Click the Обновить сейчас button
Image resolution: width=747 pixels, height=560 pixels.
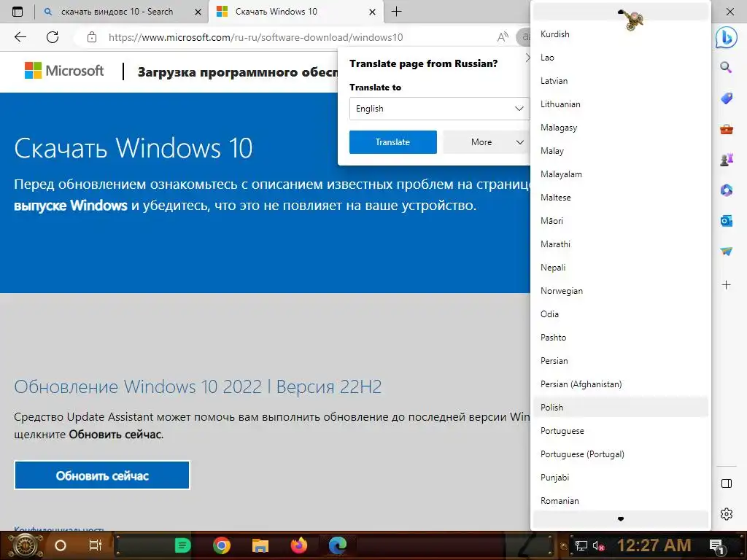pyautogui.click(x=102, y=475)
